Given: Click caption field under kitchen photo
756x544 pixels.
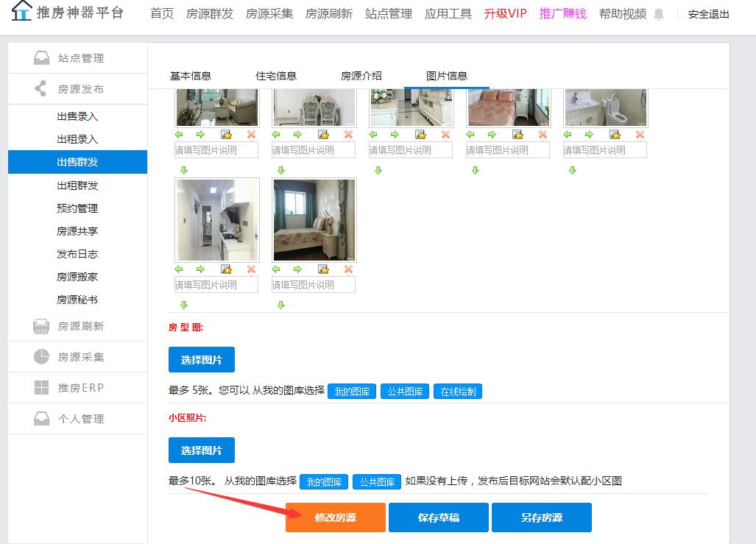Looking at the screenshot, I should click(x=216, y=285).
